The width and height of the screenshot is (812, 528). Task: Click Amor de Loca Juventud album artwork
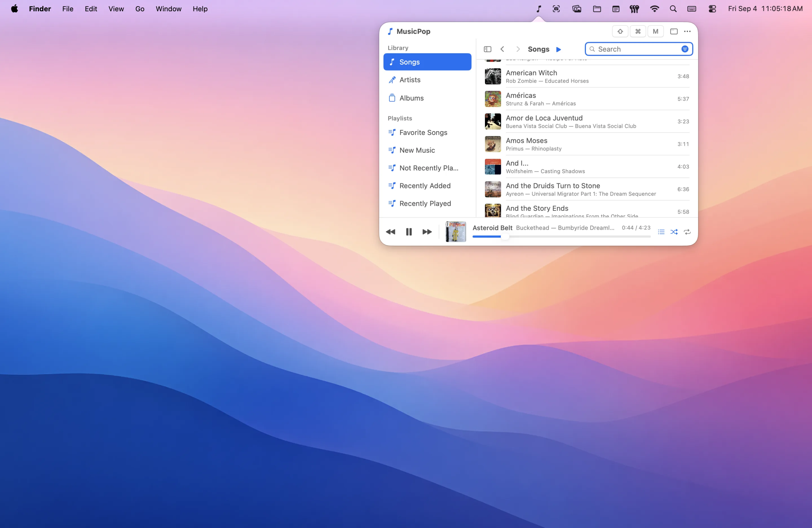pyautogui.click(x=493, y=121)
